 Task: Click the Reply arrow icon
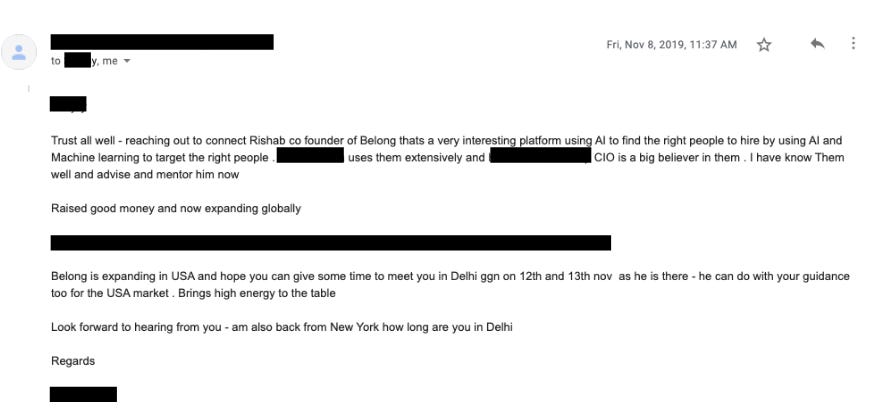(x=816, y=44)
